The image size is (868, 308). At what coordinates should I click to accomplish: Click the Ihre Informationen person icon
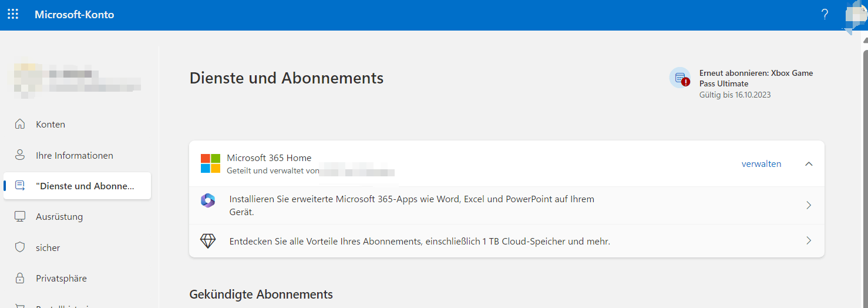[20, 155]
